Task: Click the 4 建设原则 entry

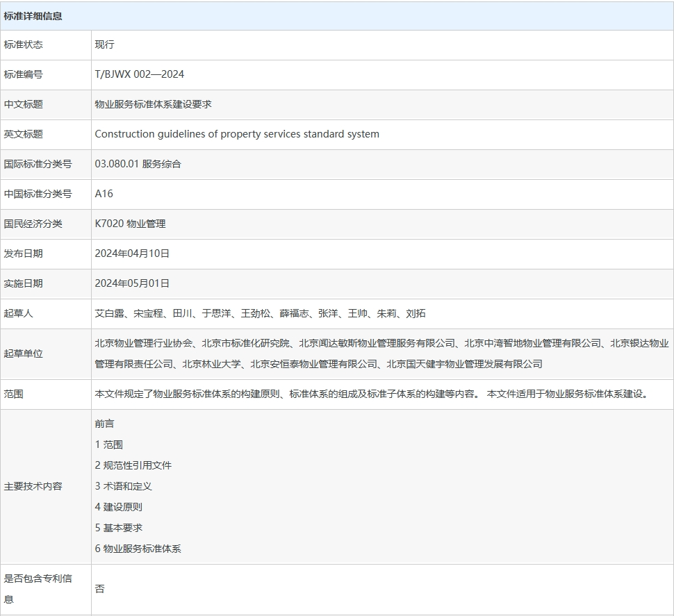Action: coord(118,507)
